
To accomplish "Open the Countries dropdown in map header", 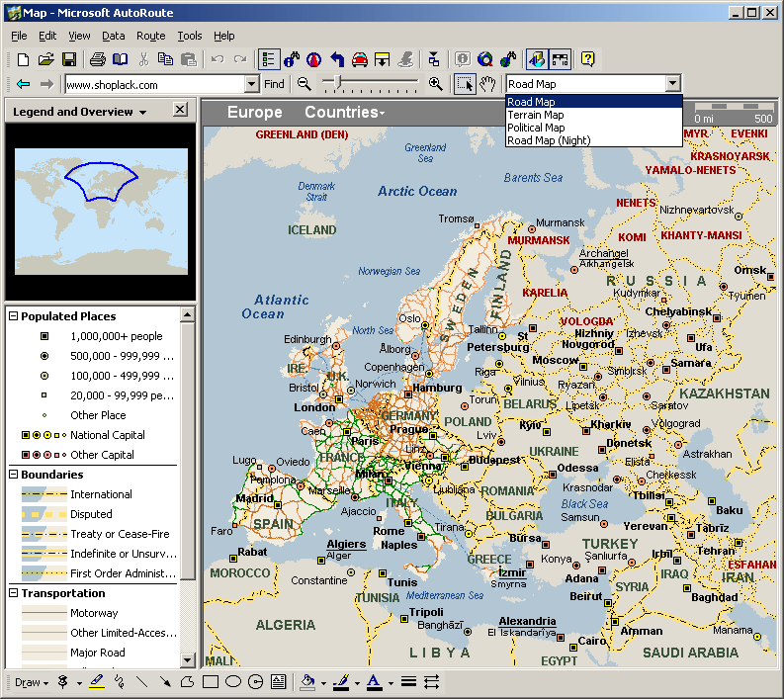I will click(345, 112).
